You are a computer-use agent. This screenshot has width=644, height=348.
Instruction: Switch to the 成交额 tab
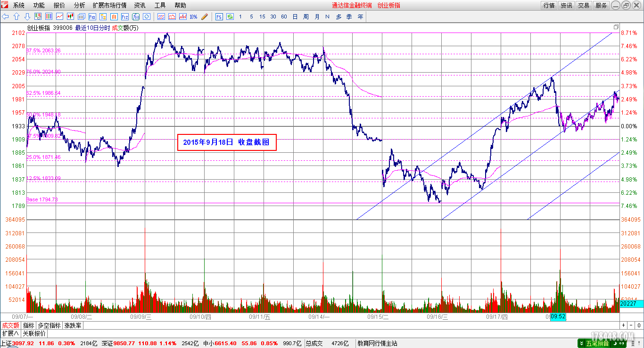(10, 325)
